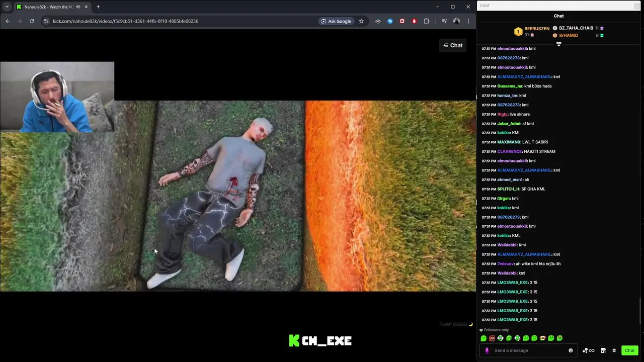Open the channel points icon
This screenshot has height=362, width=644.
click(x=588, y=350)
